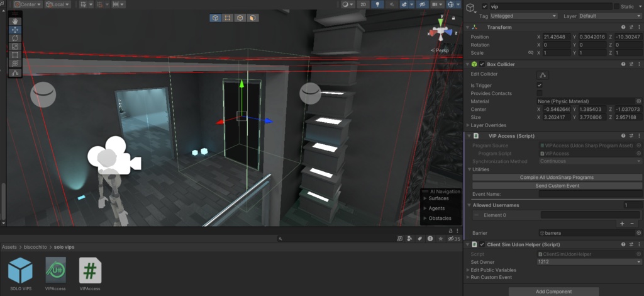This screenshot has height=296, width=644.
Task: Open the Static flags dropdown arrow
Action: (x=639, y=6)
